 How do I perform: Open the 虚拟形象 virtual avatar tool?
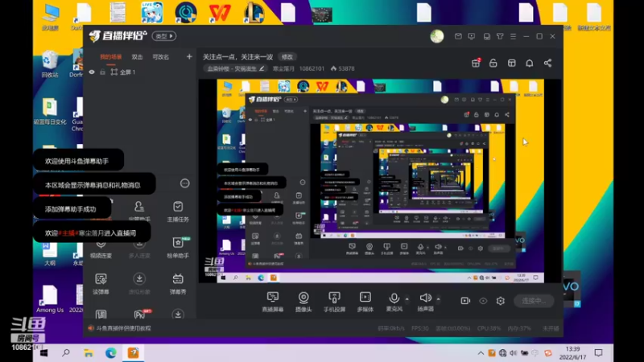(x=139, y=284)
